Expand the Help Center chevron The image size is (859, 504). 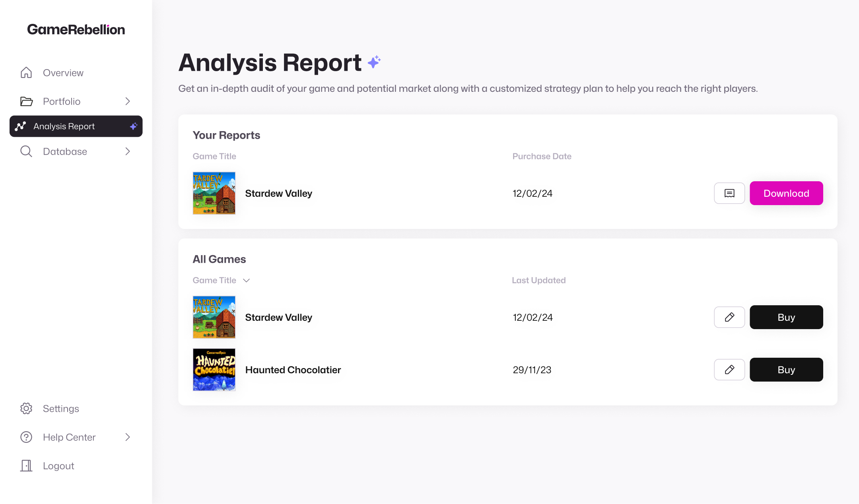[127, 437]
